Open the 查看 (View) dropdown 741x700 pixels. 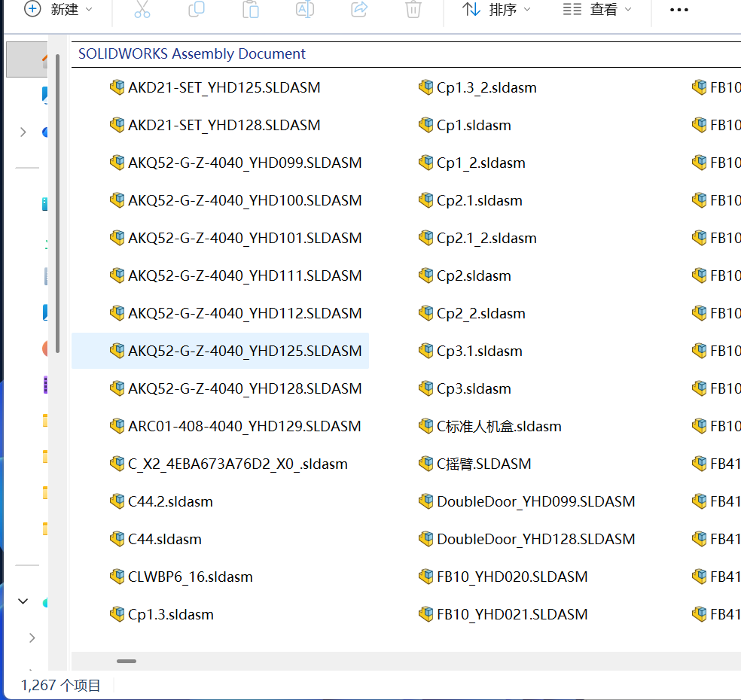597,10
